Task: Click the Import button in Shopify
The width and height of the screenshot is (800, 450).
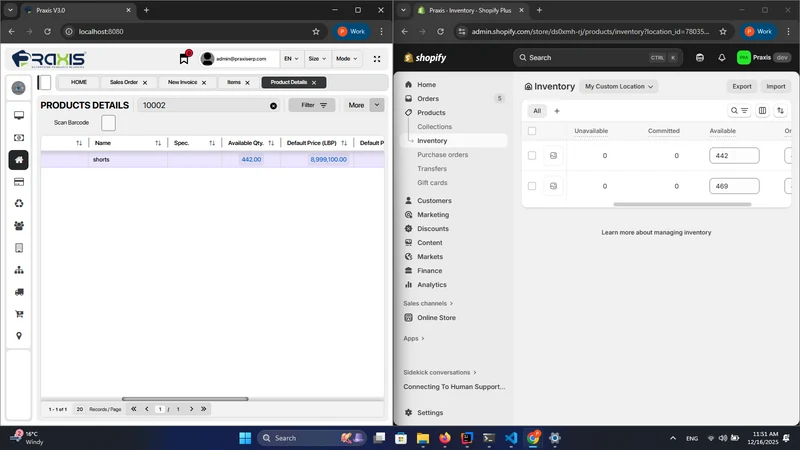Action: pyautogui.click(x=776, y=87)
